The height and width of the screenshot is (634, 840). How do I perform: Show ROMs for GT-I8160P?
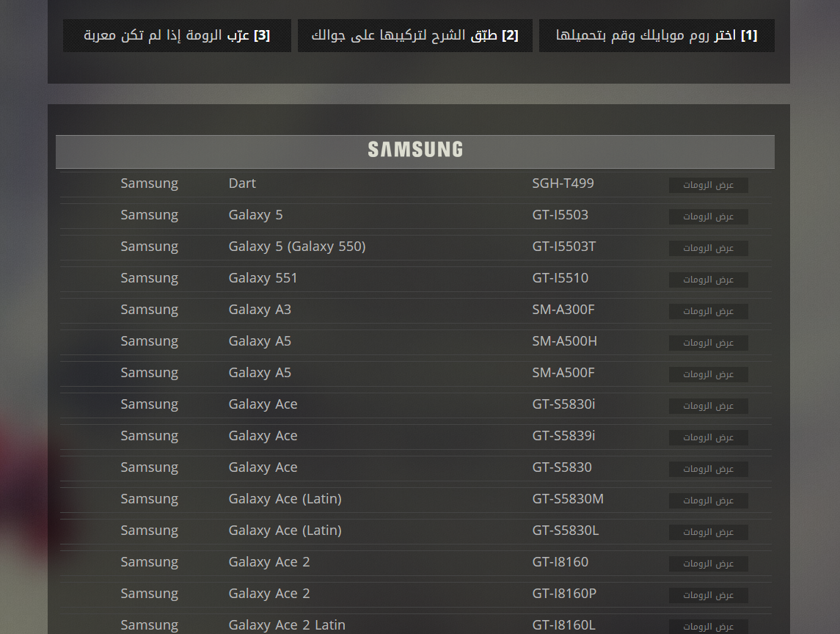click(x=708, y=596)
